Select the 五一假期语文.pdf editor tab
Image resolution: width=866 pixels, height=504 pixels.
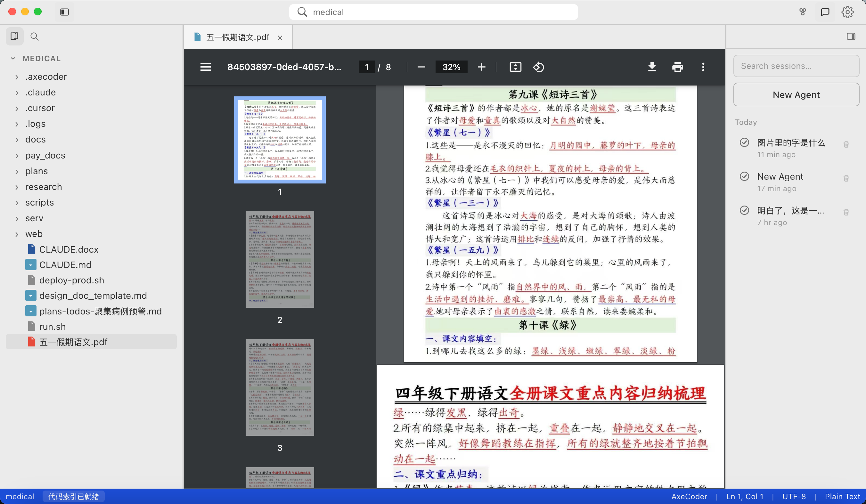click(x=238, y=37)
